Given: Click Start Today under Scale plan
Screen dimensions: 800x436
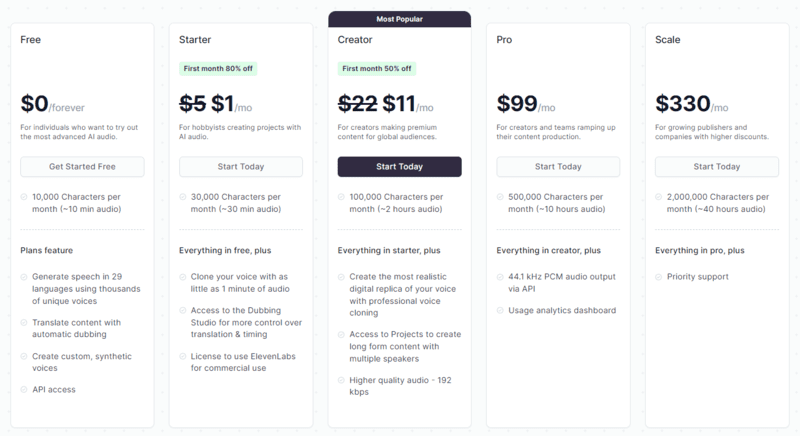Looking at the screenshot, I should (x=717, y=167).
